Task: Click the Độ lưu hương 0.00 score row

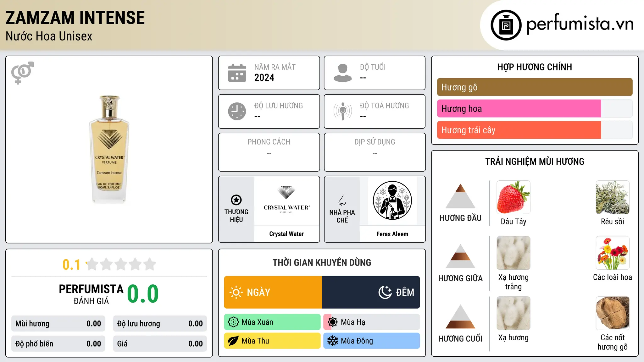Action: 160,324
